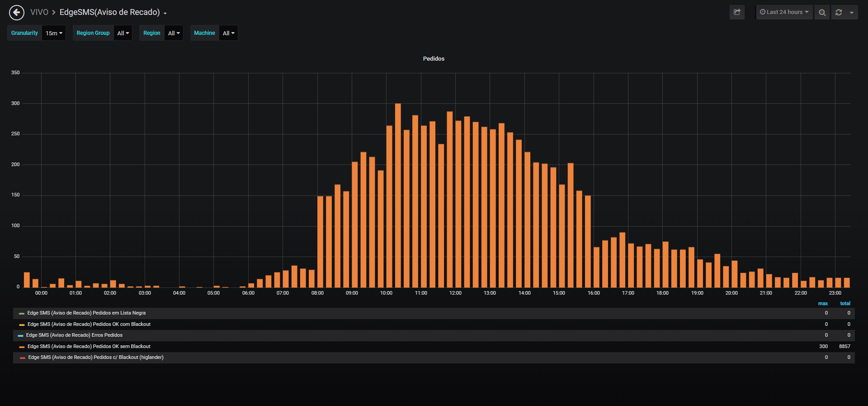Viewport: 868px width, 406px height.
Task: Toggle the Erros Pedidos series
Action: click(74, 335)
